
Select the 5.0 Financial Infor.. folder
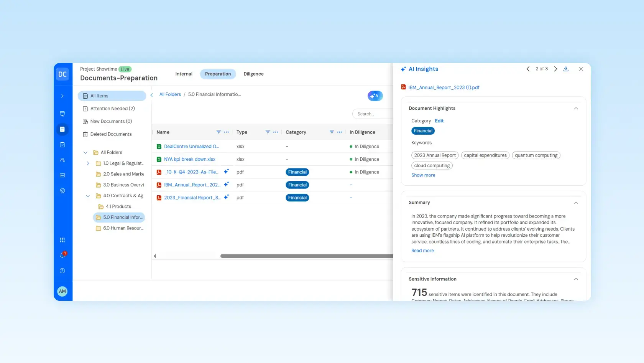pos(119,217)
